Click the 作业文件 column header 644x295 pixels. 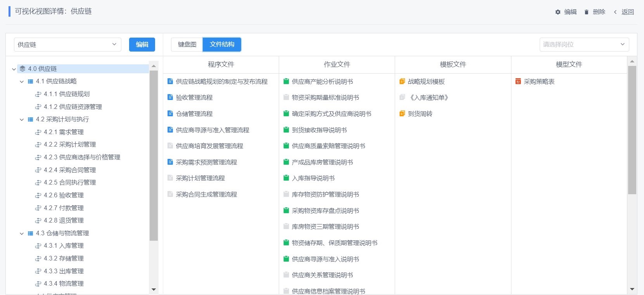337,64
